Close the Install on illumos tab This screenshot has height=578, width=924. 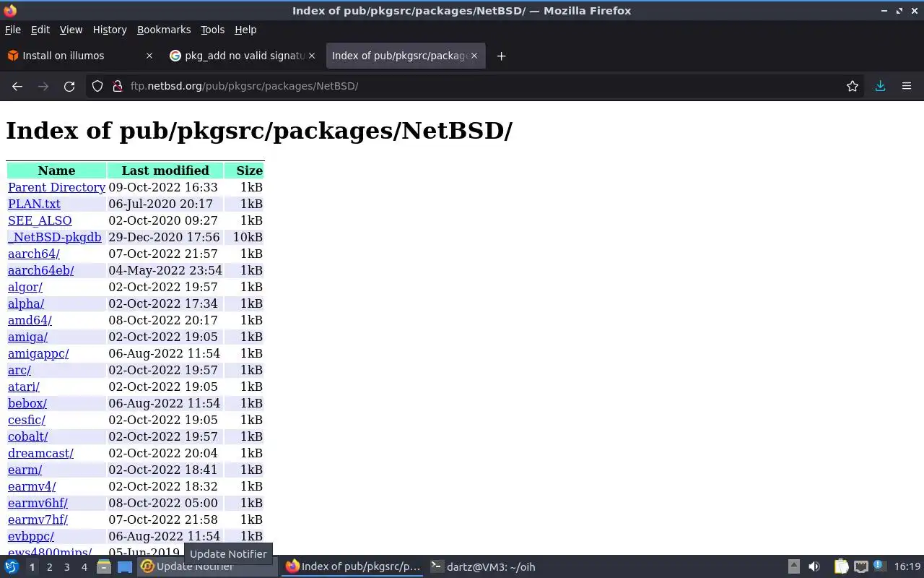tap(149, 56)
